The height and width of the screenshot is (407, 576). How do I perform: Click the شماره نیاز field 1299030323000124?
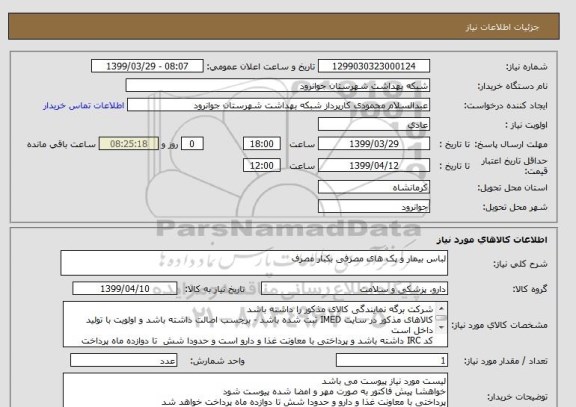click(374, 66)
